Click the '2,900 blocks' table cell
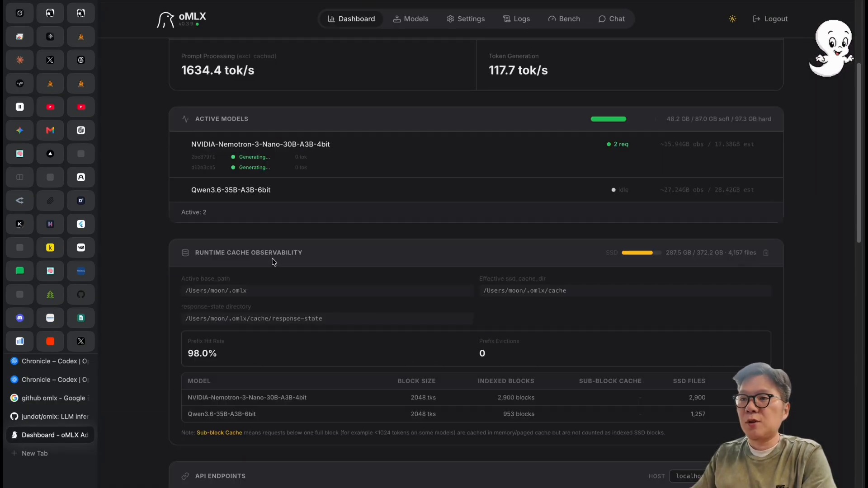This screenshot has height=488, width=868. click(516, 398)
